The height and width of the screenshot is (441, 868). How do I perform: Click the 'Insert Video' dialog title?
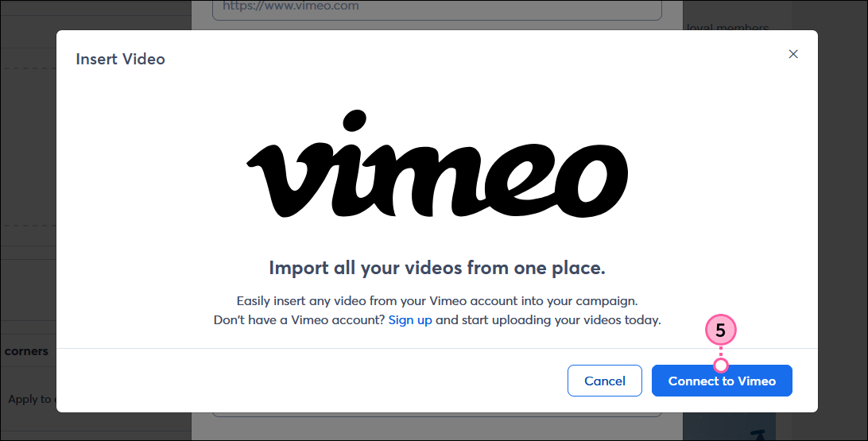(x=120, y=60)
